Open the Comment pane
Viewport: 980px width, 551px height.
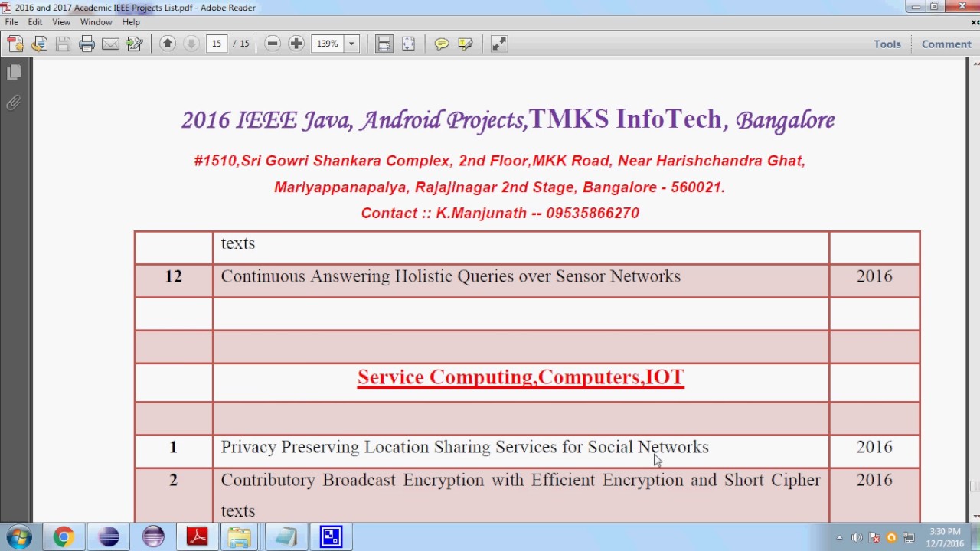pyautogui.click(x=946, y=44)
